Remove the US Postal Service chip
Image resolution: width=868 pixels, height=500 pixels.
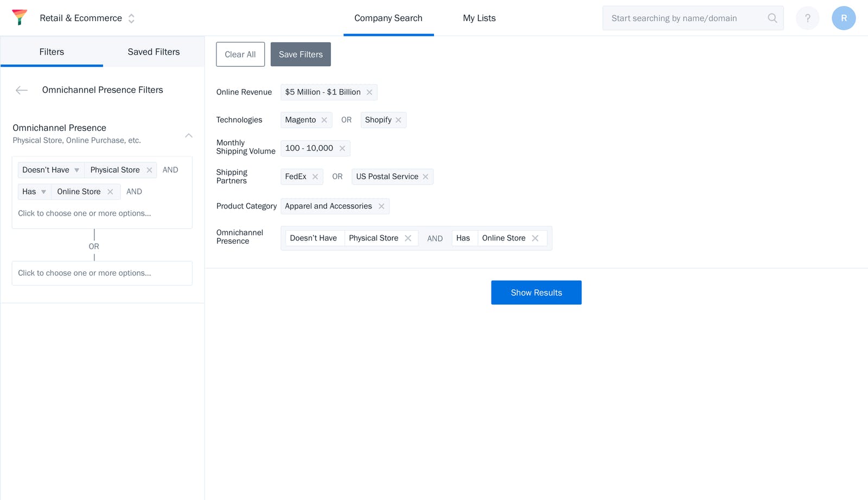pos(426,176)
